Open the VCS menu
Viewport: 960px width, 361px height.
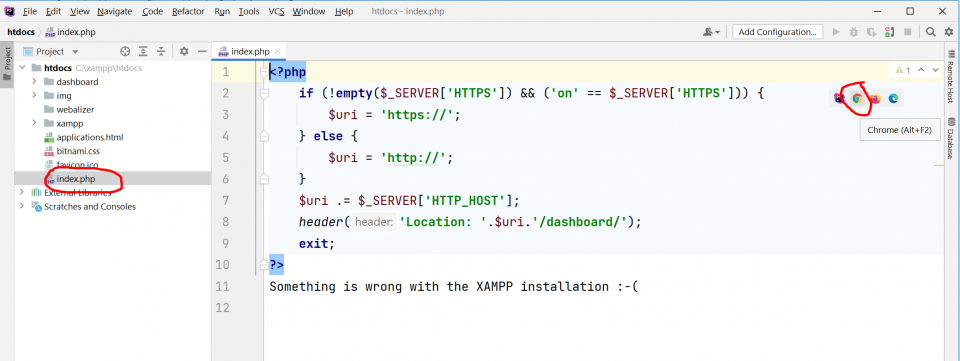277,11
